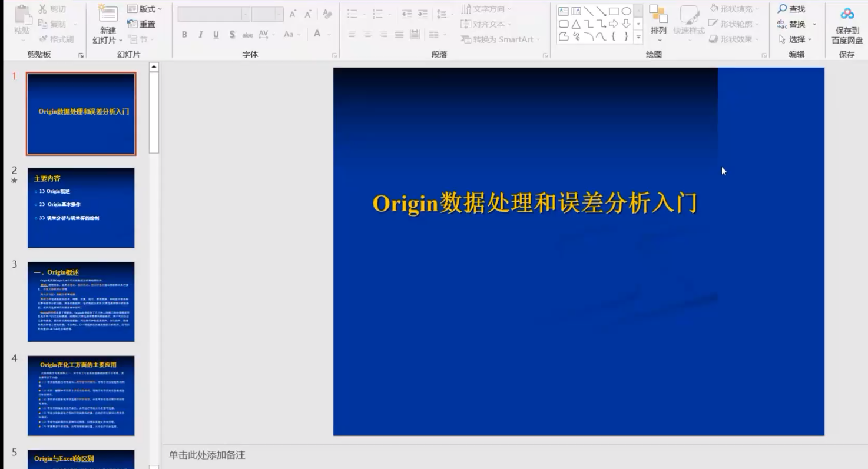The image size is (868, 469).
Task: Select the oval shape in the shapes gallery
Action: [626, 11]
